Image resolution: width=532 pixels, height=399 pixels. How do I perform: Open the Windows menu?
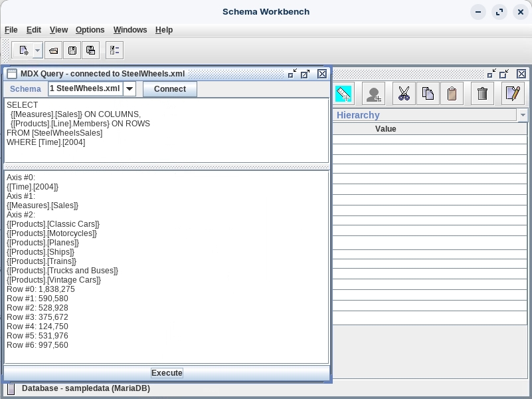130,30
